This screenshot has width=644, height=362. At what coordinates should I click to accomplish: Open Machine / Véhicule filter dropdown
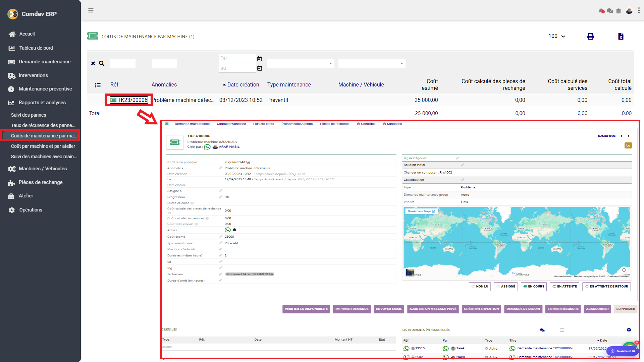coord(372,63)
